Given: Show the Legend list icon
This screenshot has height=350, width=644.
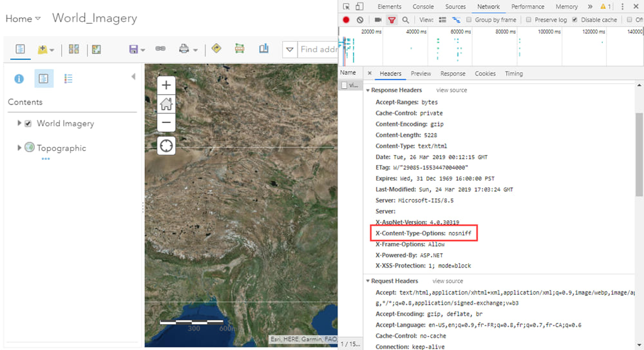Looking at the screenshot, I should [x=68, y=79].
